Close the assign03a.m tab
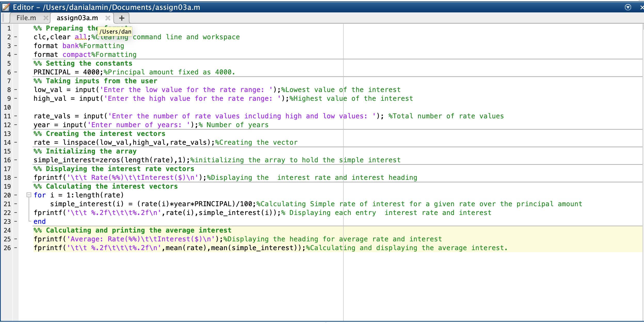 (108, 18)
